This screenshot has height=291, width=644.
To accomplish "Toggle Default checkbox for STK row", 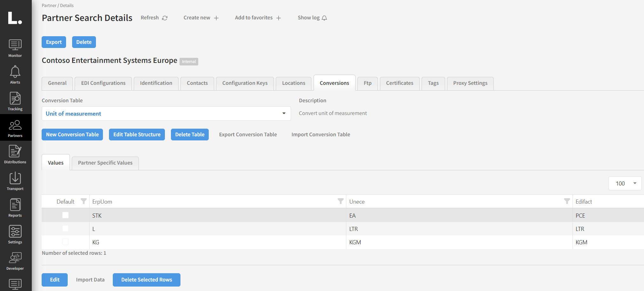I will (65, 215).
